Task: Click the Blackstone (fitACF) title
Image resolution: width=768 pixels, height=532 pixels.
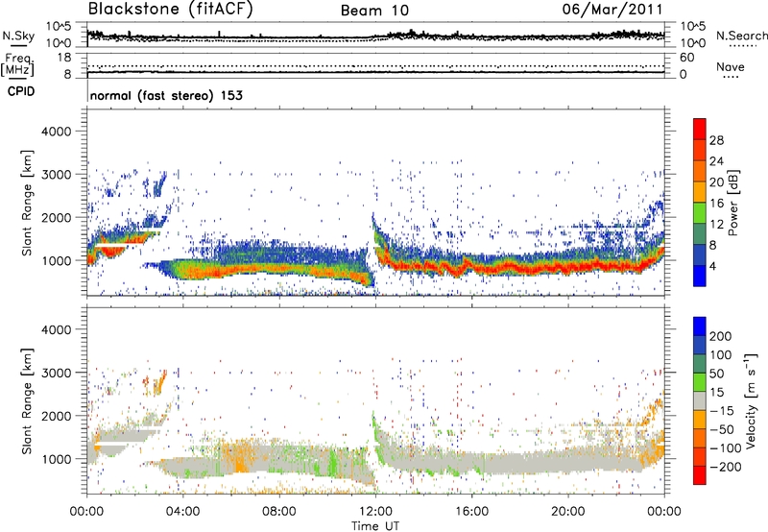Action: coord(171,9)
